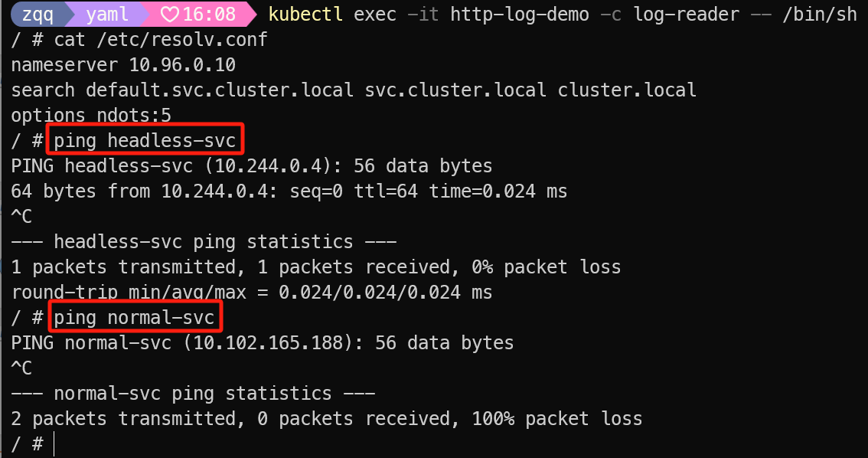This screenshot has width=868, height=458.
Task: Click the heart icon in the prompt
Action: 170,15
